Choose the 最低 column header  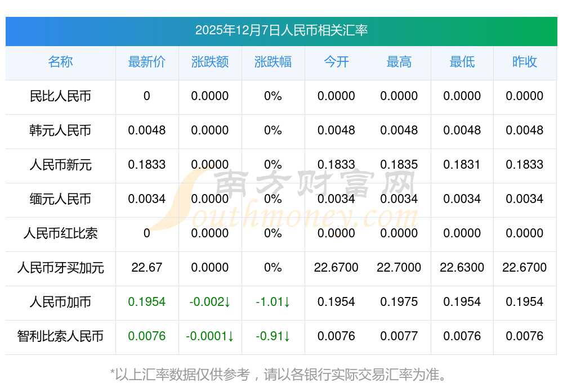coord(462,62)
